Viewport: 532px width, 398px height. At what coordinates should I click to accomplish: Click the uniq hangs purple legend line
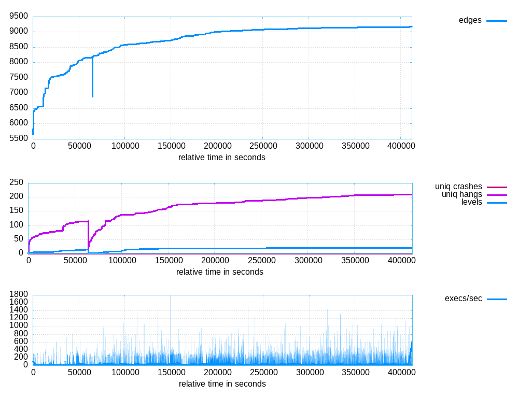point(497,195)
